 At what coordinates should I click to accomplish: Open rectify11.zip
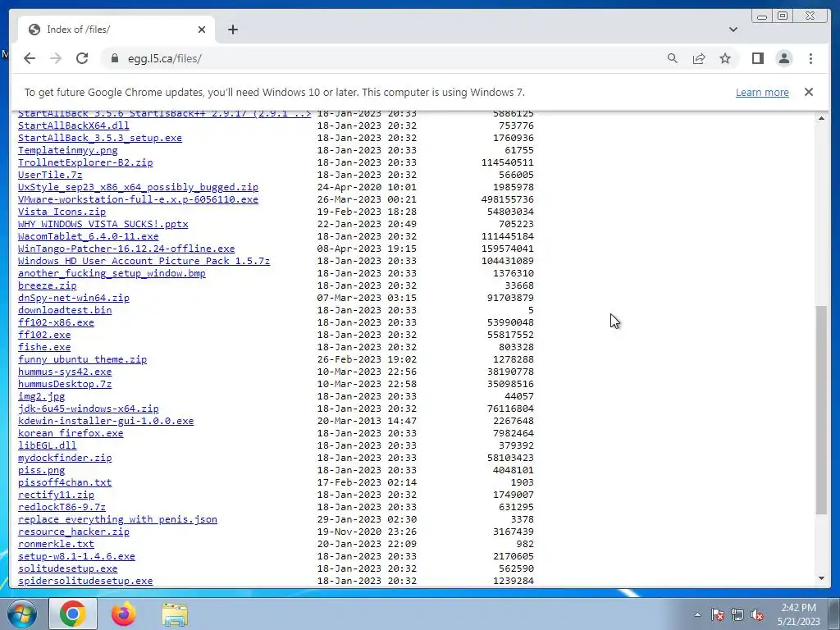56,495
